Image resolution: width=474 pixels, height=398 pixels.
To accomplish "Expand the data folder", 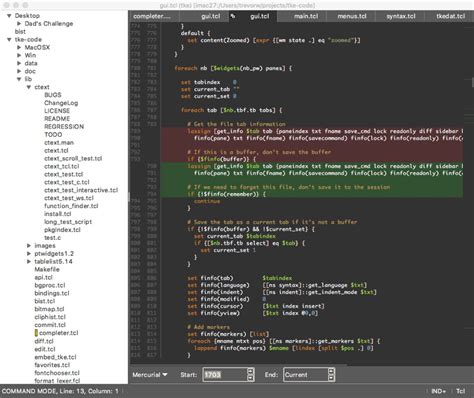I will [19, 63].
